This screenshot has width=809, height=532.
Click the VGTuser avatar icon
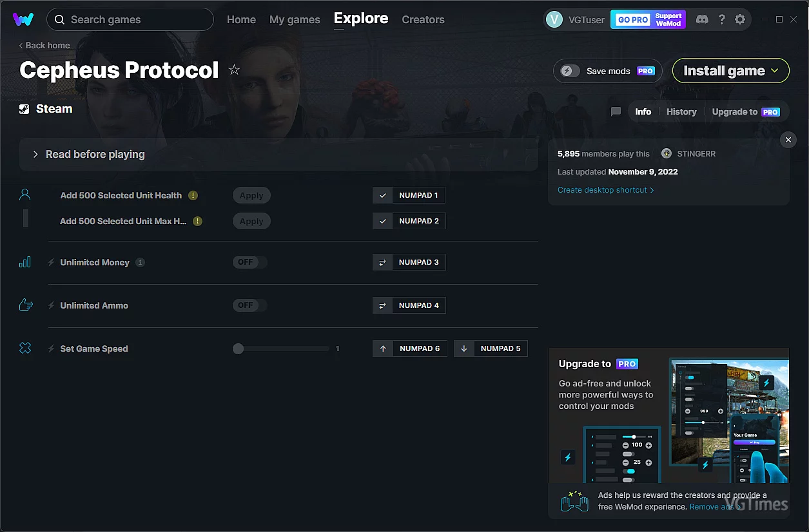[x=554, y=19]
